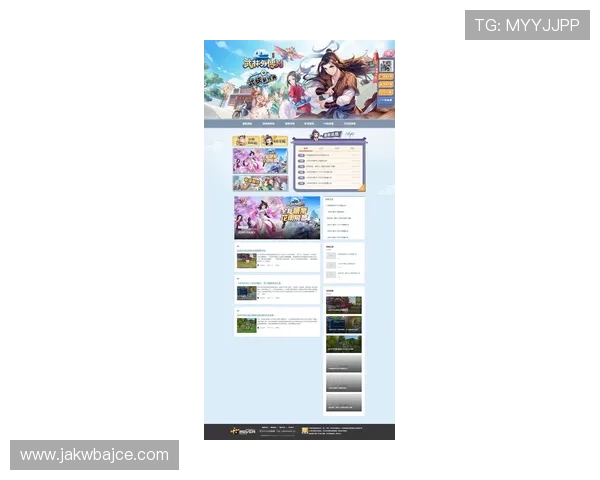The image size is (600, 480).
Task: Click the large carousel slide with pink blossoms
Action: [x=277, y=217]
